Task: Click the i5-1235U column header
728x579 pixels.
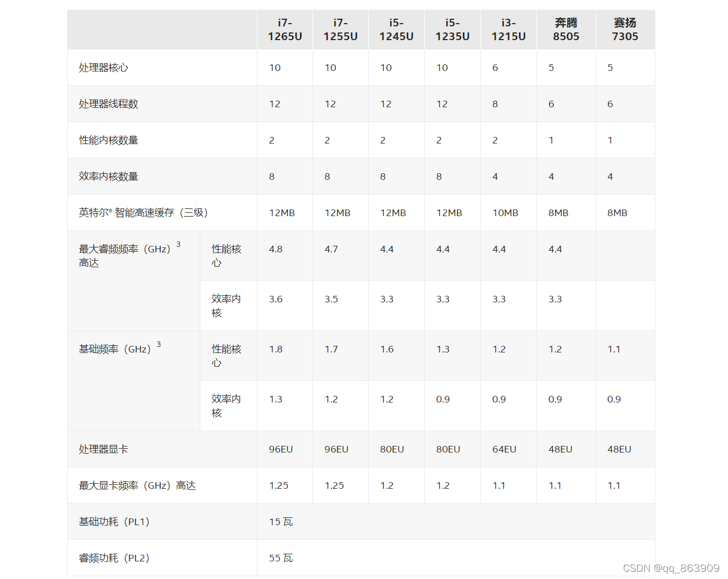Action: pyautogui.click(x=452, y=30)
